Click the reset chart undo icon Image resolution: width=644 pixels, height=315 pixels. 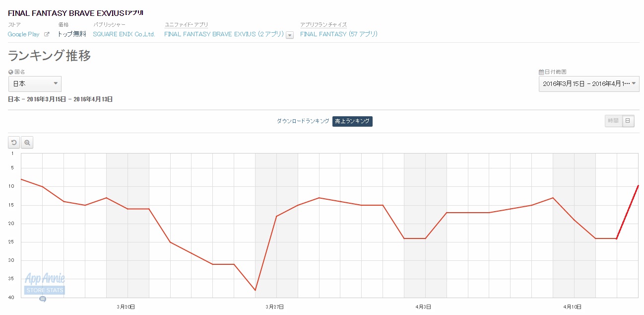[x=14, y=143]
